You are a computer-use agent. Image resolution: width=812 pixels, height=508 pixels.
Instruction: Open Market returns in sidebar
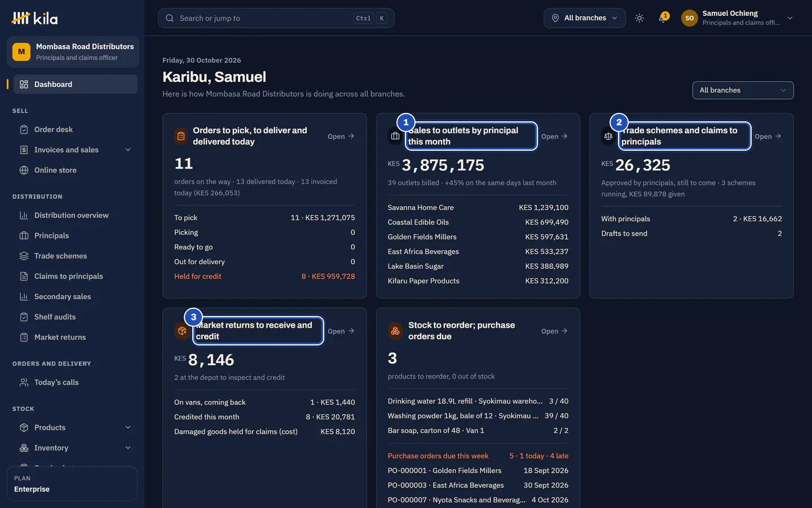76,338
